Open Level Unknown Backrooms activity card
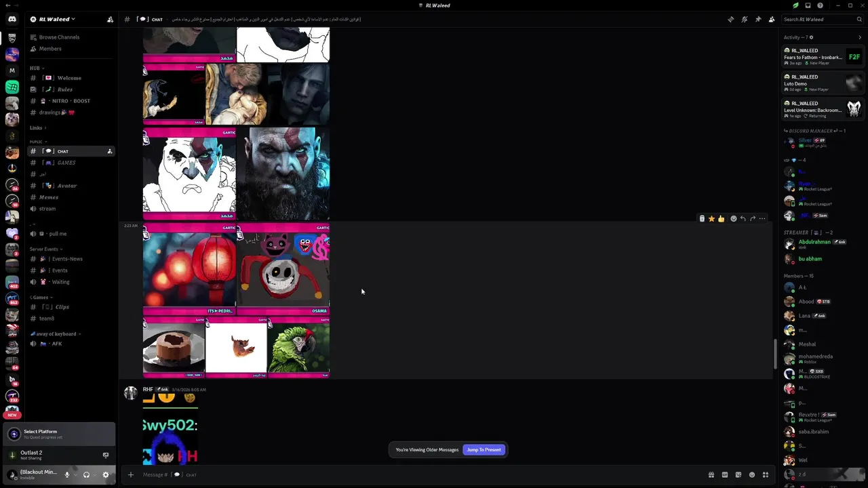This screenshot has width=868, height=488. pos(822,110)
